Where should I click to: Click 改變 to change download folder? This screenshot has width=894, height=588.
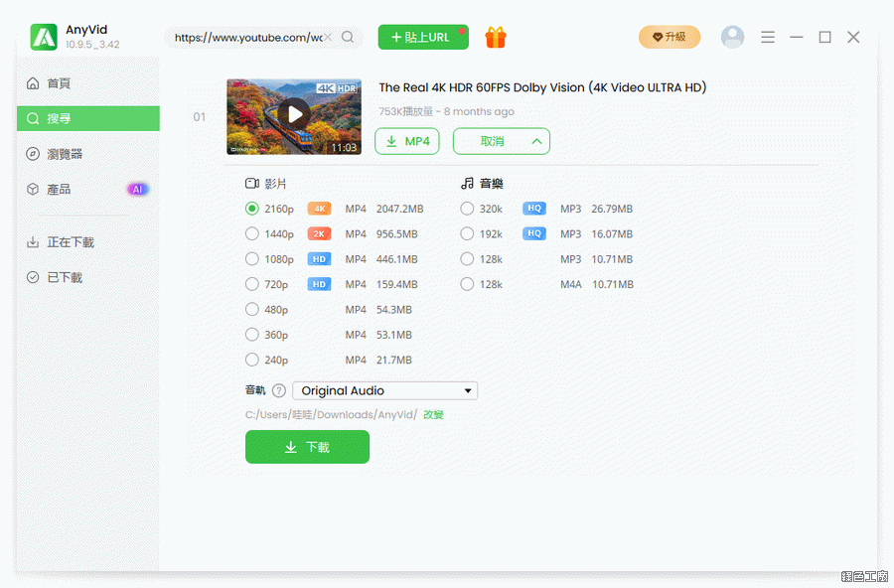[x=434, y=415]
